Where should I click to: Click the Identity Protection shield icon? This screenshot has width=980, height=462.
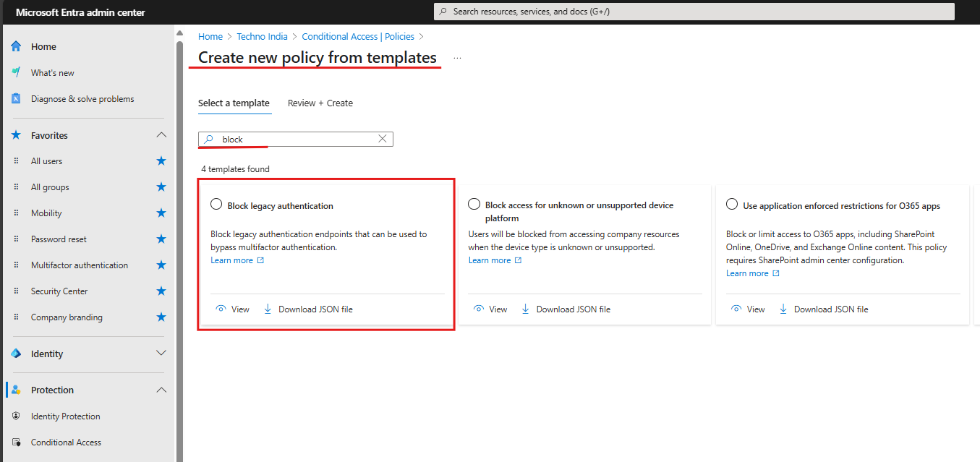pos(16,416)
